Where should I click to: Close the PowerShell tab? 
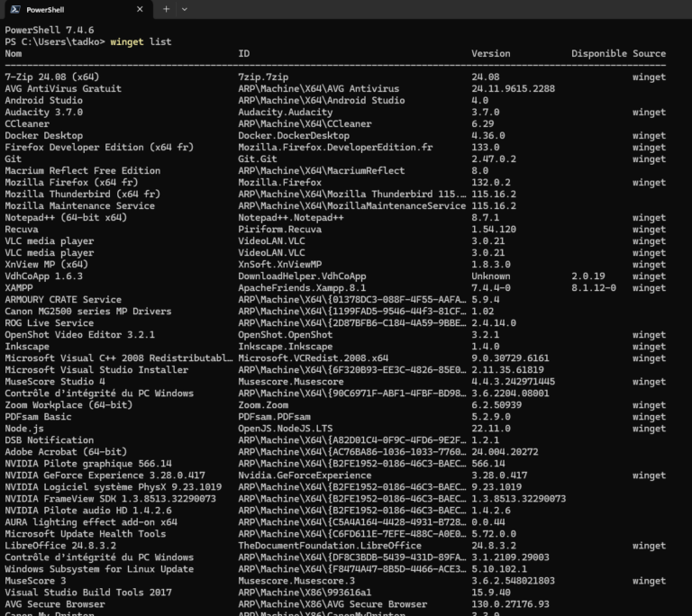pos(140,9)
